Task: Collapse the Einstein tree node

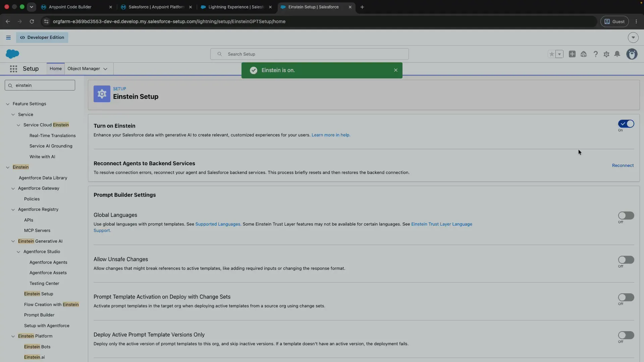Action: 8,167
